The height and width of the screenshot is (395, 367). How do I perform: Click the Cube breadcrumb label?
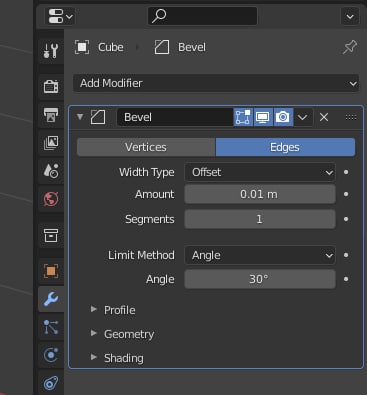coord(111,47)
